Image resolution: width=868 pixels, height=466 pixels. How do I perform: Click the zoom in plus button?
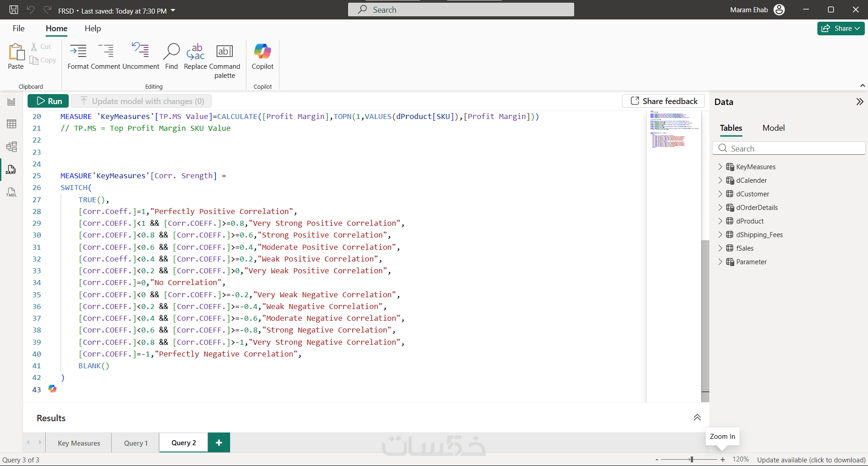(x=723, y=460)
